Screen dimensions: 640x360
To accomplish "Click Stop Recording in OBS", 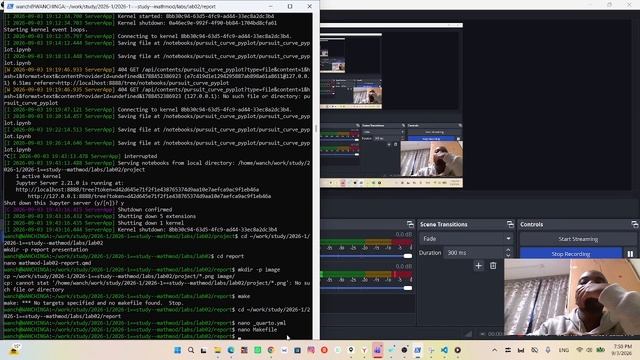I will [571, 254].
